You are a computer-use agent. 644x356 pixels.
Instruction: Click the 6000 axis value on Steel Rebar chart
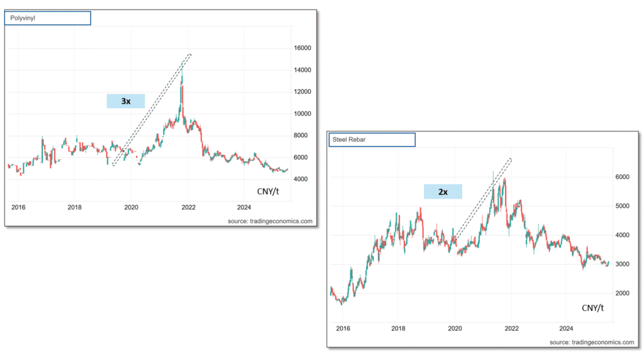click(622, 177)
